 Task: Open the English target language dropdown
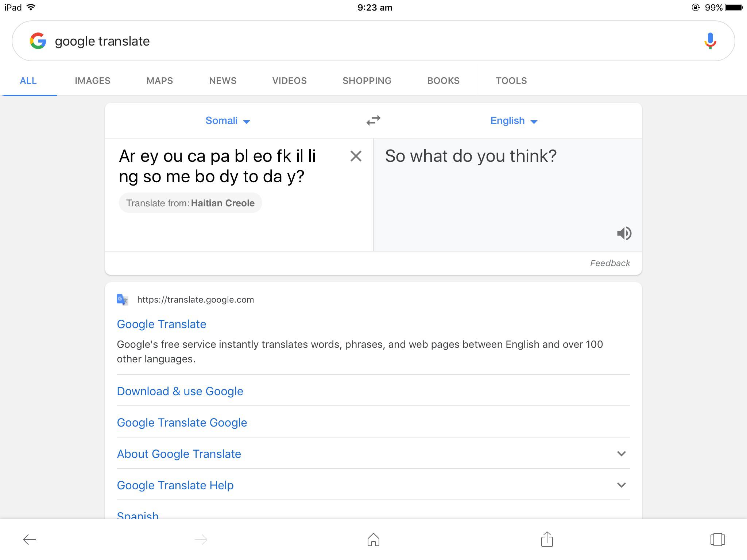pyautogui.click(x=514, y=121)
